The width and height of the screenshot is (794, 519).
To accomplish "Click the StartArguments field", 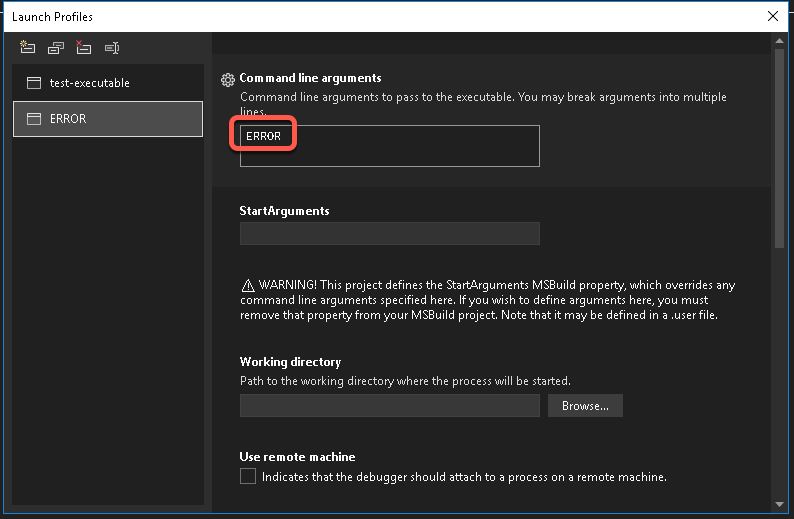I will point(389,233).
